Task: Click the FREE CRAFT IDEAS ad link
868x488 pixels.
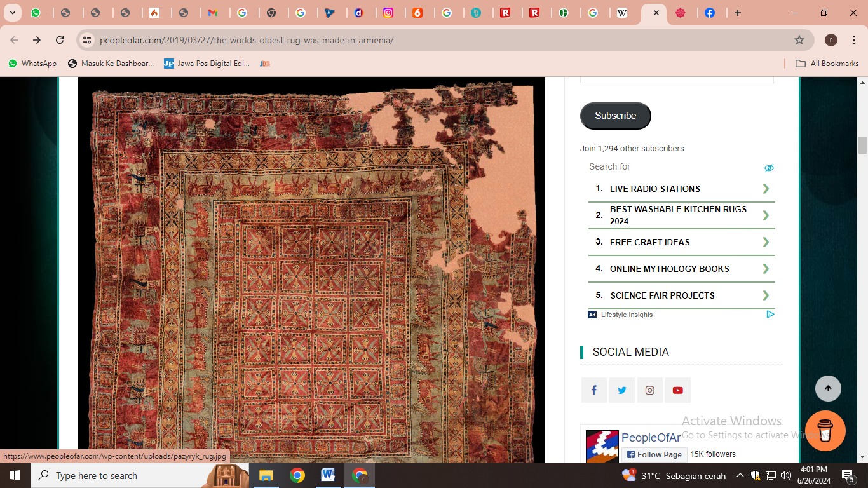Action: point(650,242)
